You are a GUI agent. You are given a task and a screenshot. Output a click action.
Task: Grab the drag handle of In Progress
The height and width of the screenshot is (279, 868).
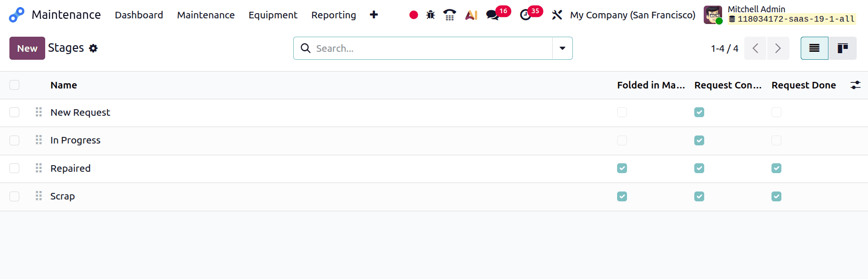(39, 140)
